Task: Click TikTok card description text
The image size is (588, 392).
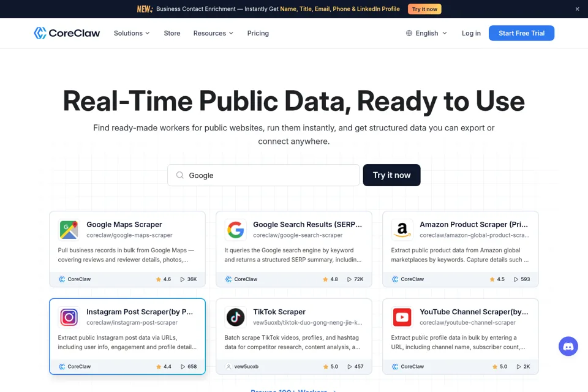Action: tap(292, 342)
